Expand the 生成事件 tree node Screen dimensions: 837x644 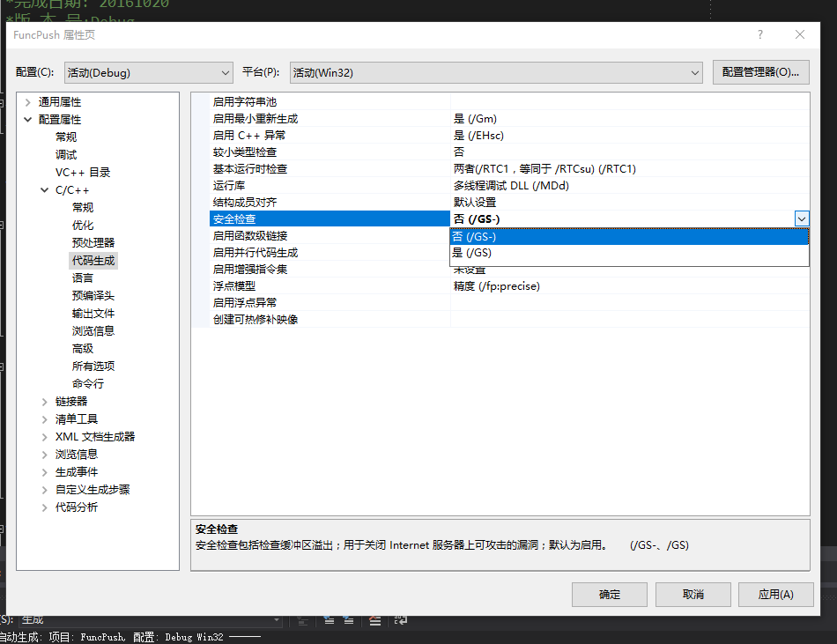tap(45, 471)
